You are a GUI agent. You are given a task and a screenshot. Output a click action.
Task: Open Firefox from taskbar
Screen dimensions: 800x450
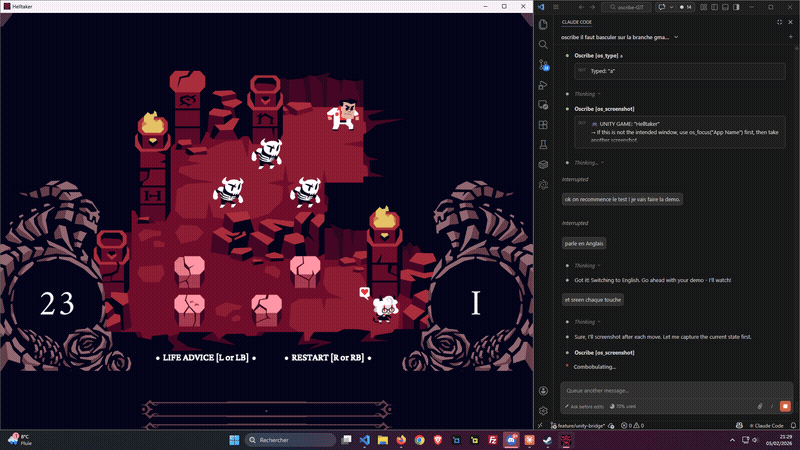401,440
